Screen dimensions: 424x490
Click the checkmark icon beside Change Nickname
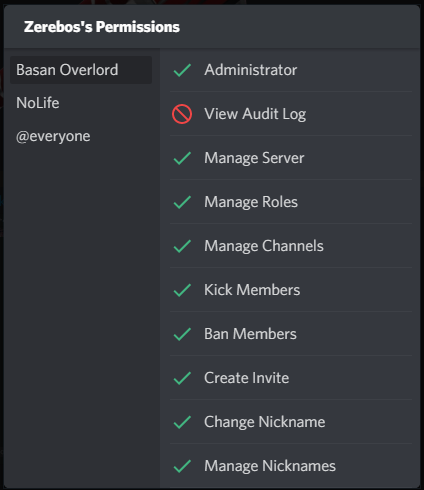(182, 422)
